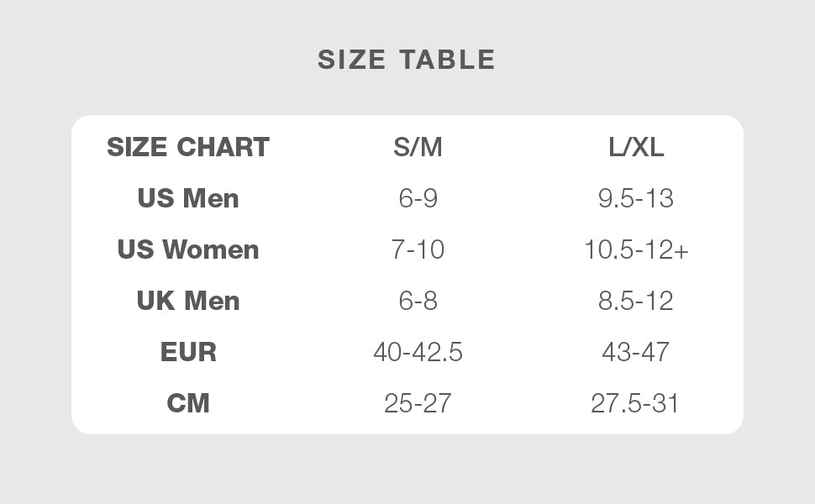The width and height of the screenshot is (815, 504).
Task: Click the L/XL column header
Action: (636, 147)
